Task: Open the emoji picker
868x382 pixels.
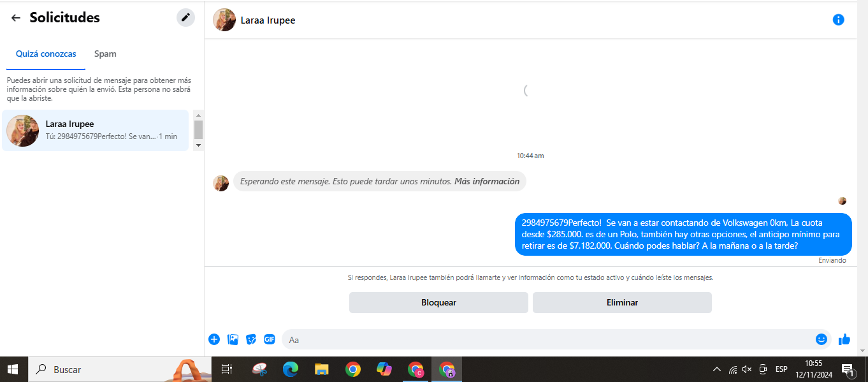Action: [821, 339]
